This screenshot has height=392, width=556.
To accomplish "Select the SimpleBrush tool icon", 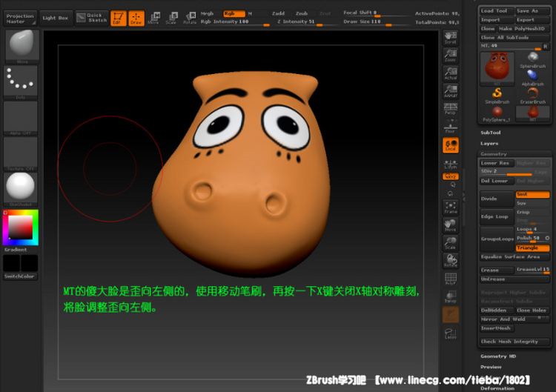I will [497, 96].
